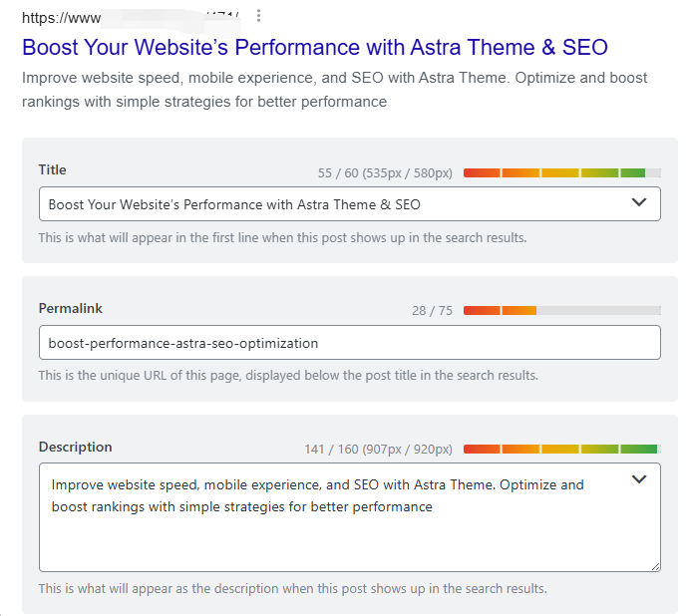This screenshot has height=616, width=688.
Task: Click the blue search result title link
Action: pos(314,47)
